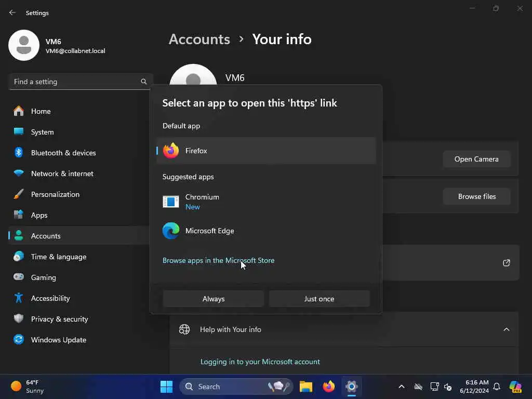Image resolution: width=532 pixels, height=399 pixels.
Task: Open Privacy & security settings
Action: point(79,319)
